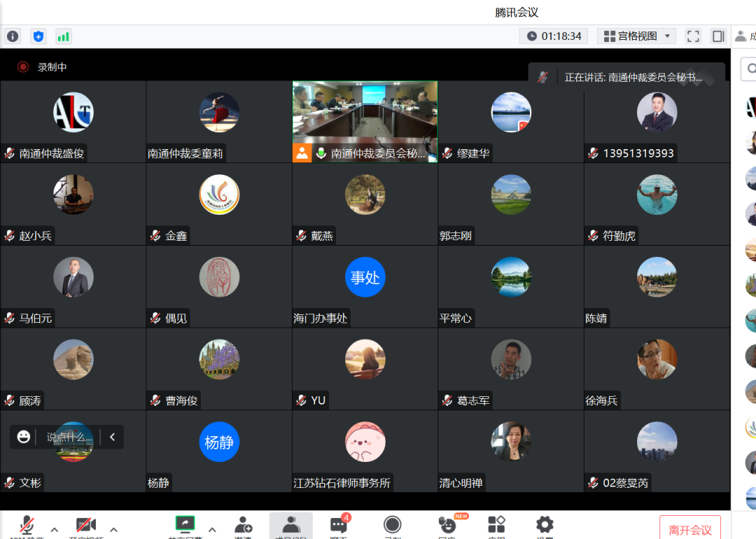Image resolution: width=756 pixels, height=539 pixels.
Task: Click the blue 事处 avatar of 海门办事处
Action: pyautogui.click(x=365, y=277)
